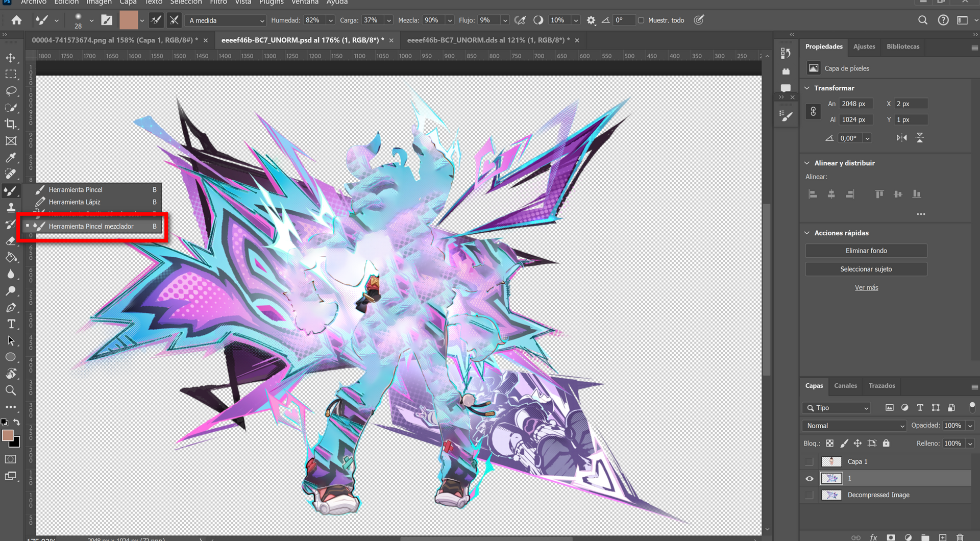980x541 pixels.
Task: Select the Pen tool
Action: (11, 308)
